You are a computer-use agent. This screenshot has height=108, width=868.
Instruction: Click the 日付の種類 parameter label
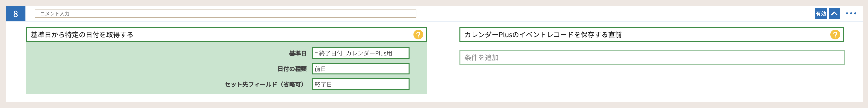coord(292,69)
